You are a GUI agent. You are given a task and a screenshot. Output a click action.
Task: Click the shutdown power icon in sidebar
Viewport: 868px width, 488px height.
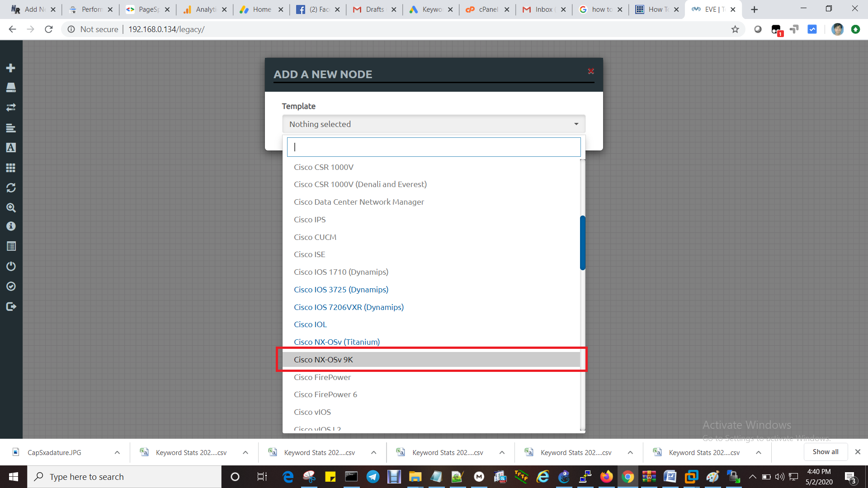[x=11, y=266]
